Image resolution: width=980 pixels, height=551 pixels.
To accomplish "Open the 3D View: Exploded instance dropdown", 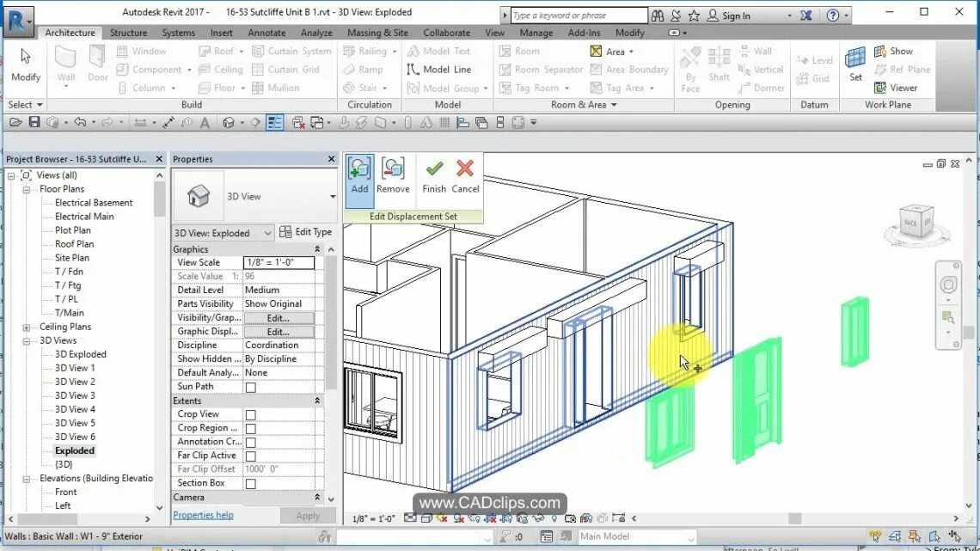I will [224, 232].
